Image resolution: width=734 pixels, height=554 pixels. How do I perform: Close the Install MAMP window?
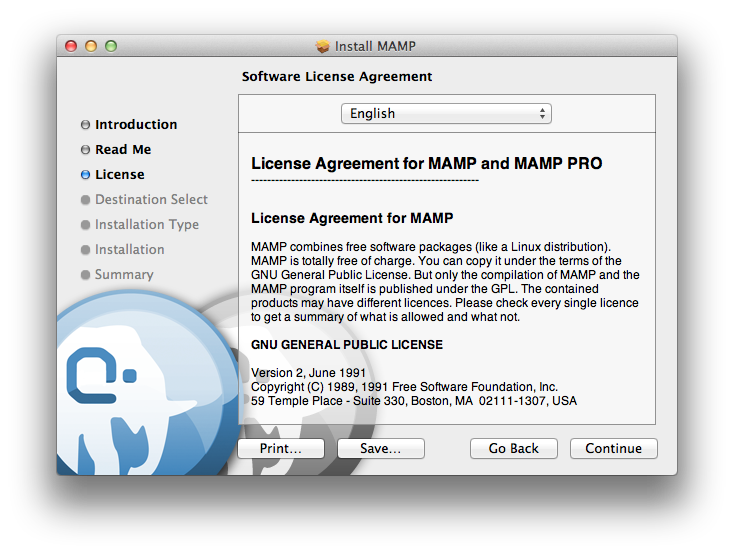pos(71,46)
